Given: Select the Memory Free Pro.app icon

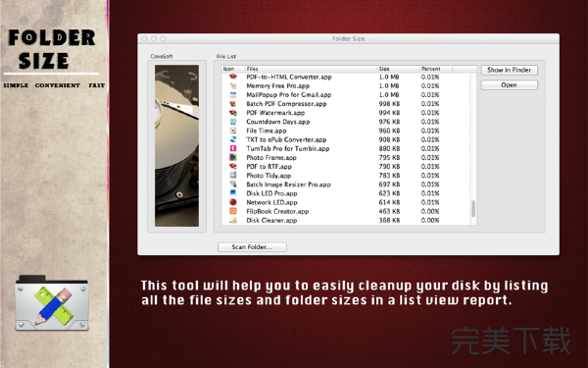Looking at the screenshot, I should [x=233, y=85].
